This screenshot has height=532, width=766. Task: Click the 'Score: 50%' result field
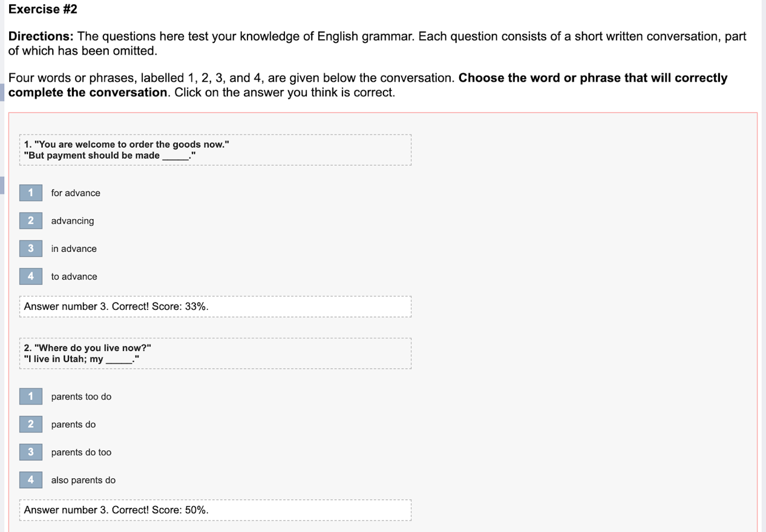tap(215, 510)
